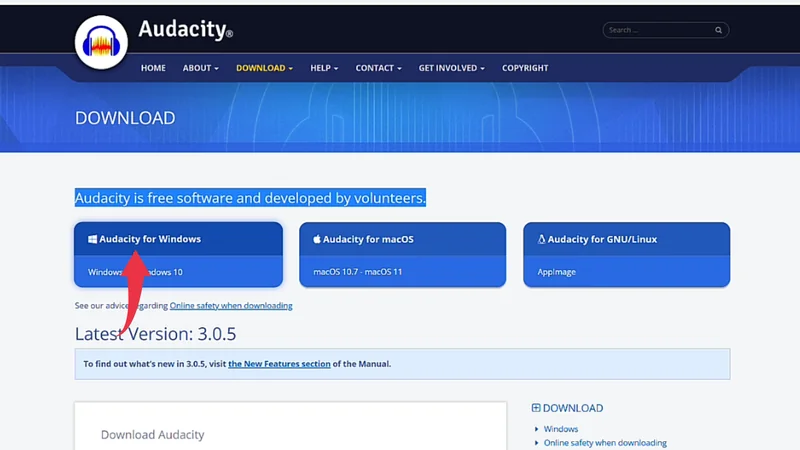Select Audacity for GNU/Linux button
This screenshot has width=800, height=450.
[626, 254]
